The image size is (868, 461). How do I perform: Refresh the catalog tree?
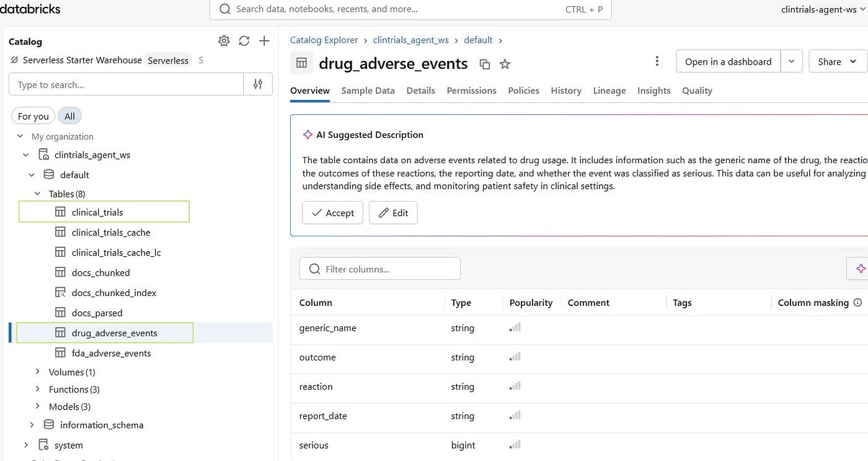244,41
